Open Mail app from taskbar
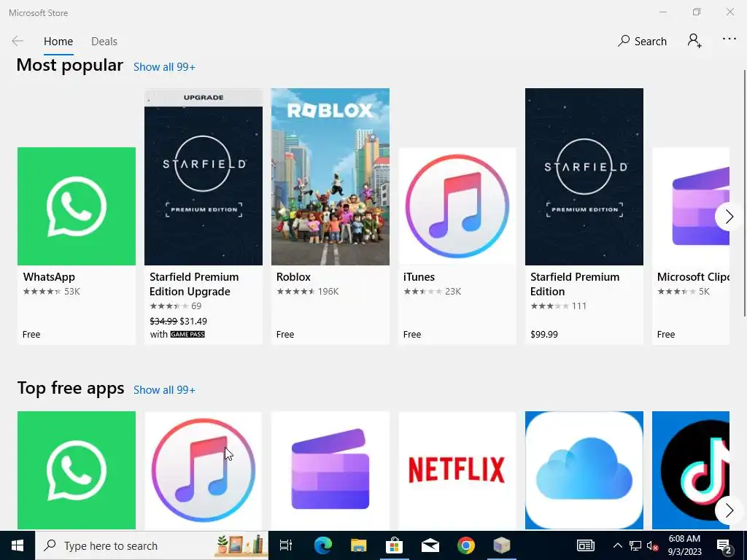The height and width of the screenshot is (560, 747). (430, 545)
